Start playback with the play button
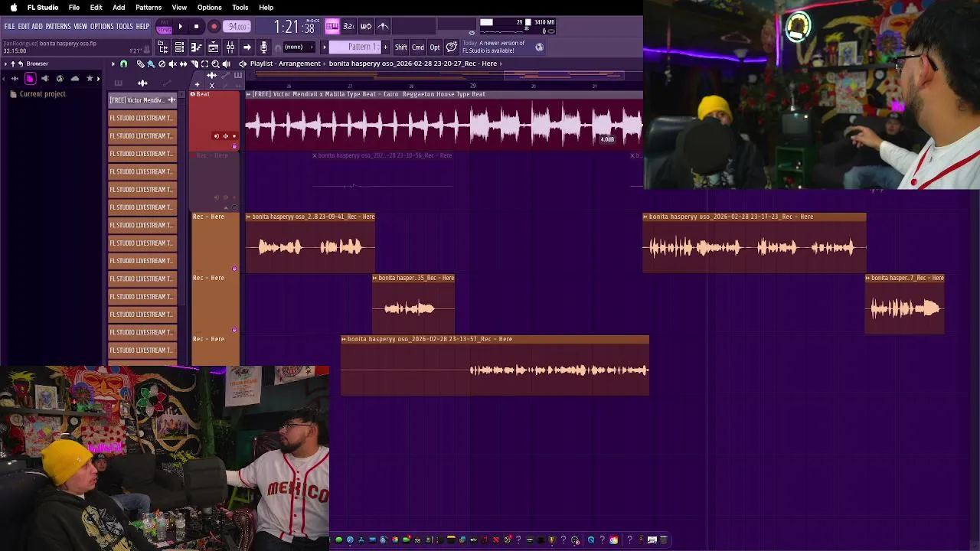Image resolution: width=980 pixels, height=551 pixels. [181, 26]
